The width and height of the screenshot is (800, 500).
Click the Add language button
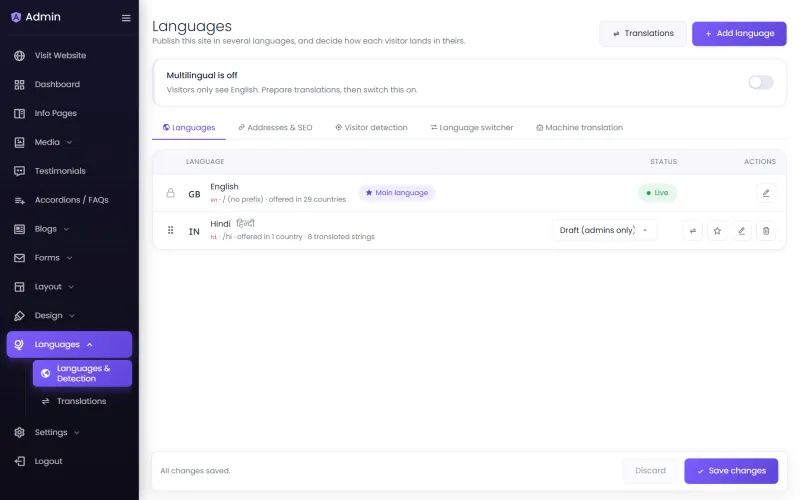click(x=739, y=34)
